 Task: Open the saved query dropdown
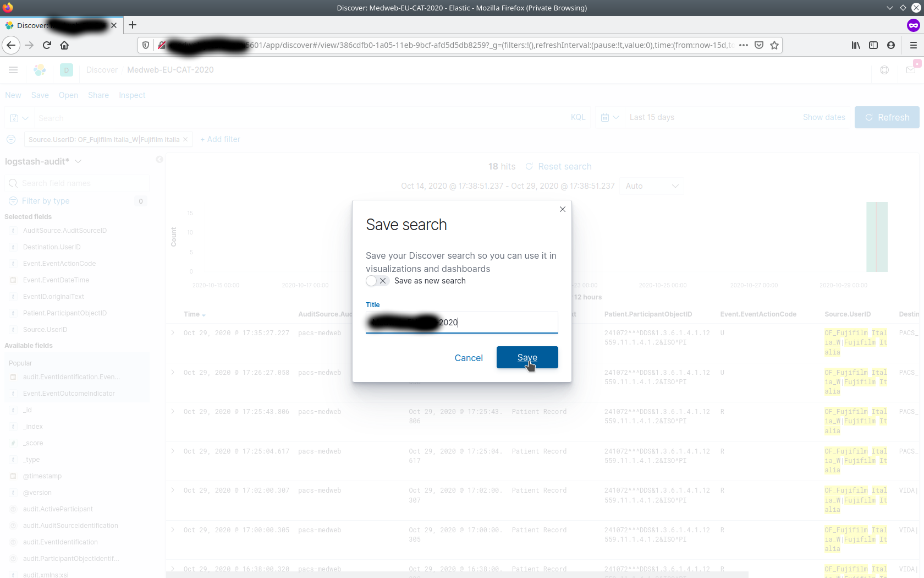tap(19, 118)
